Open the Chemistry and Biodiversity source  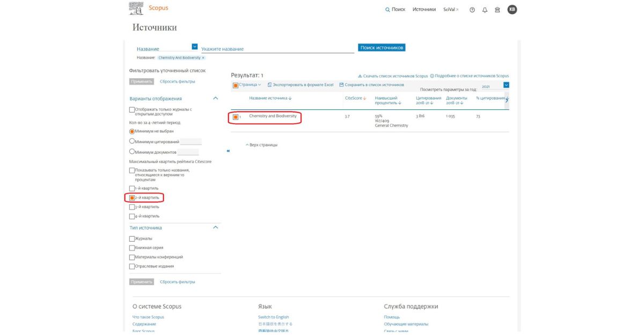coord(273,116)
